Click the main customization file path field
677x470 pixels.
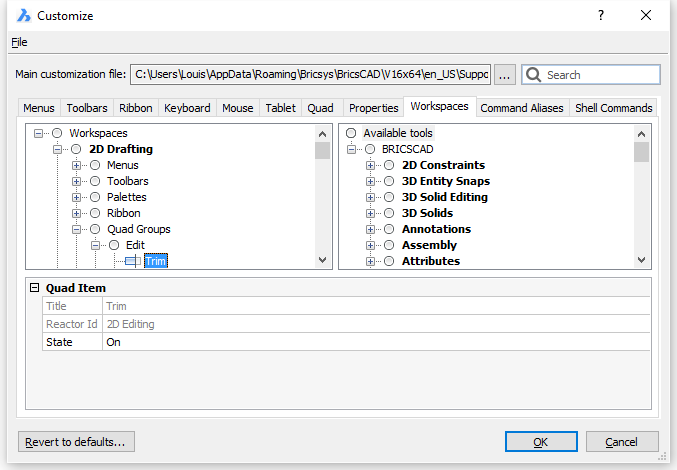310,75
